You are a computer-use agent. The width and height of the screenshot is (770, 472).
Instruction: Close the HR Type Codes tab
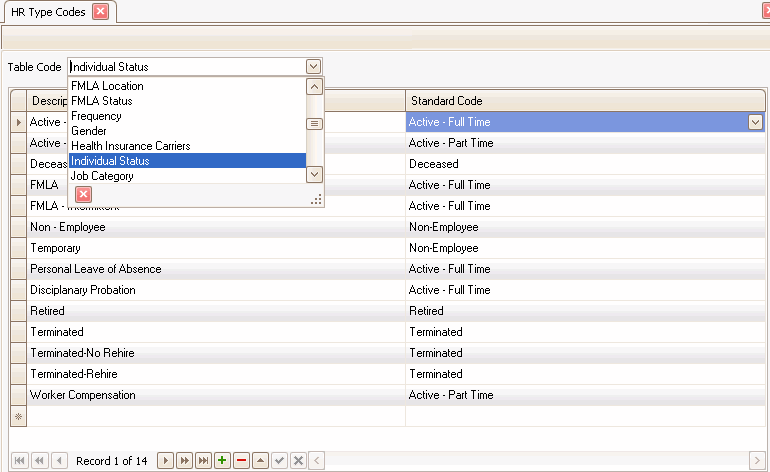(x=100, y=12)
